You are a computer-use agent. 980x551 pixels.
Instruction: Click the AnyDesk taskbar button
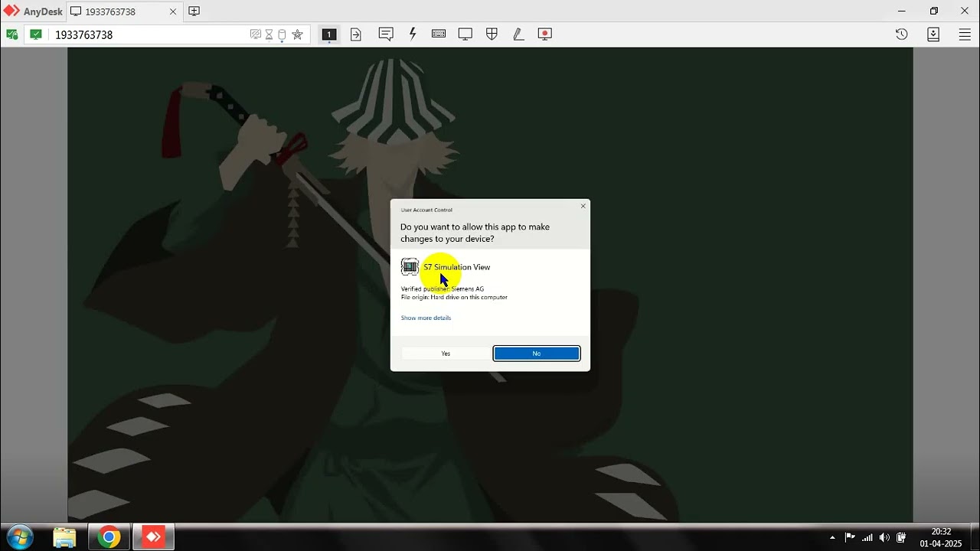click(x=153, y=537)
